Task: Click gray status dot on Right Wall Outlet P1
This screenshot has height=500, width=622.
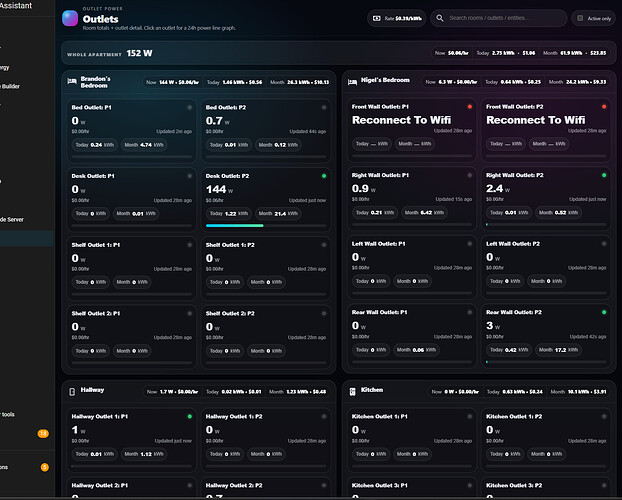Action: pyautogui.click(x=470, y=175)
